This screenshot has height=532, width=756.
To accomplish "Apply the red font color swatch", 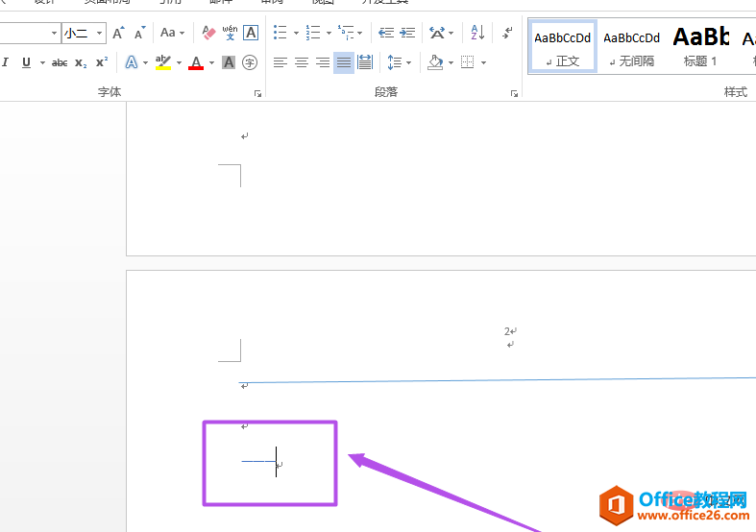I will [x=196, y=62].
